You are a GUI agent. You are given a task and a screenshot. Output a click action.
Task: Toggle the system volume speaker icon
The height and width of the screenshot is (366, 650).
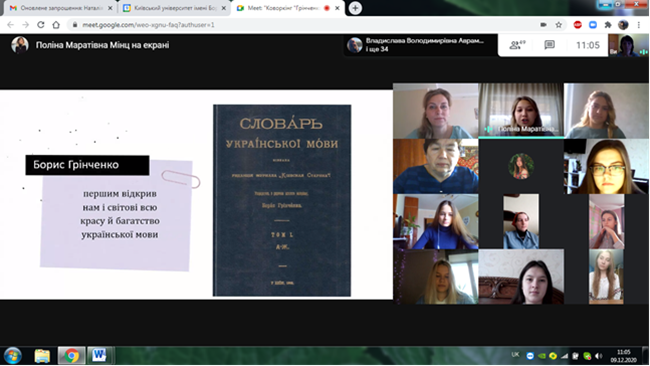[x=599, y=356]
